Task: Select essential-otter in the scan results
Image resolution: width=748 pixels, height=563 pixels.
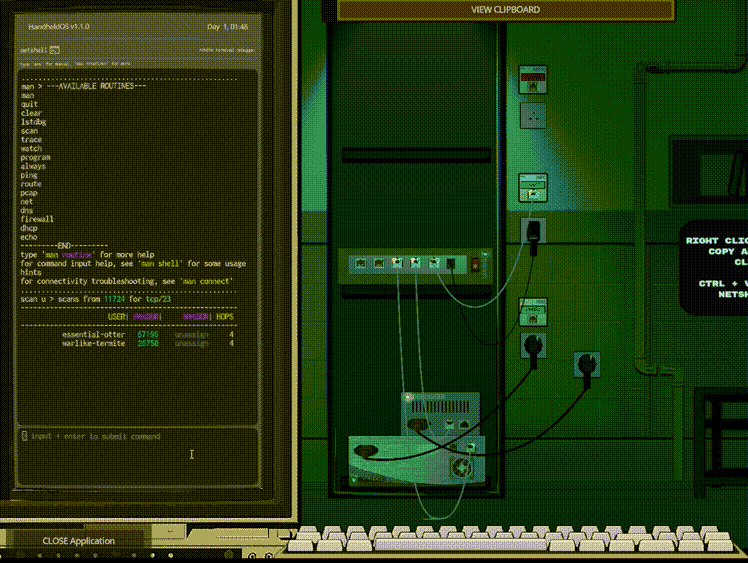Action: click(x=94, y=334)
